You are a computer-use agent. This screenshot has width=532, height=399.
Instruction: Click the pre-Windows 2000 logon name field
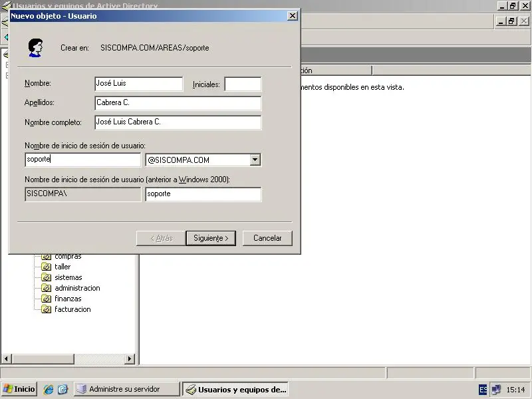pos(203,194)
